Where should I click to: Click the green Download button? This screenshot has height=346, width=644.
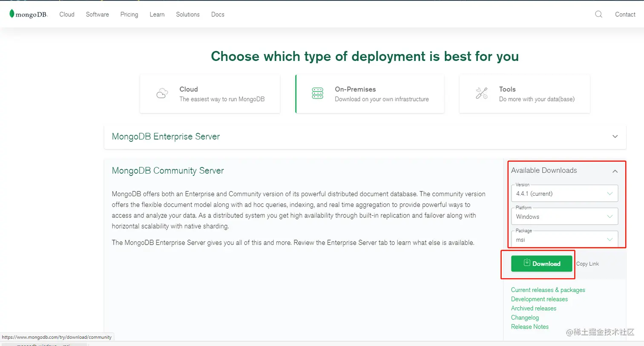(x=542, y=263)
